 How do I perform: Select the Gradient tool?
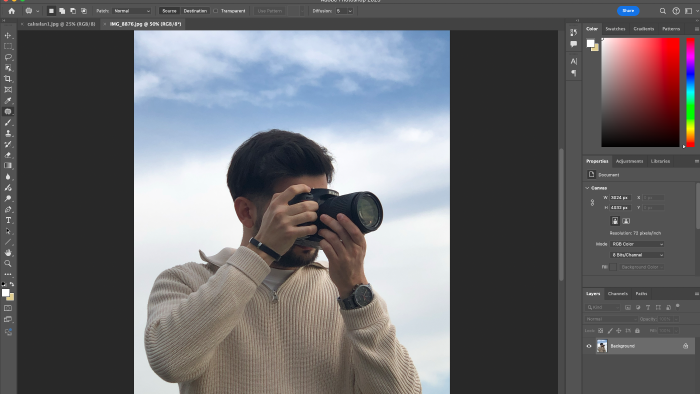click(8, 166)
